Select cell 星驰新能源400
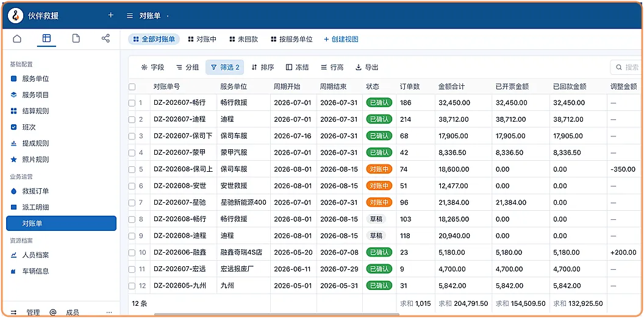 click(243, 202)
